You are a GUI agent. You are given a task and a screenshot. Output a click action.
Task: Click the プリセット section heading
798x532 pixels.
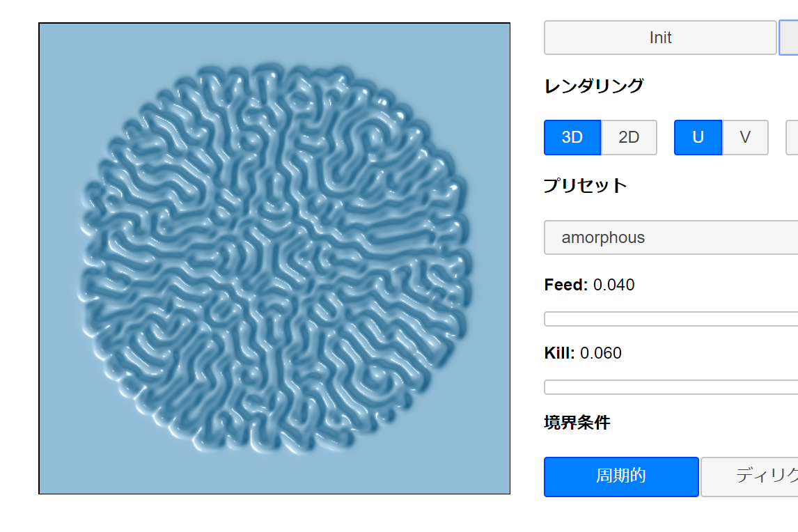585,185
